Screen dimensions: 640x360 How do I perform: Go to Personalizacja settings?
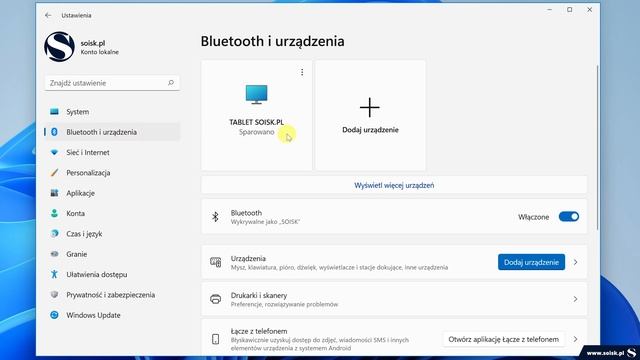coord(112,173)
